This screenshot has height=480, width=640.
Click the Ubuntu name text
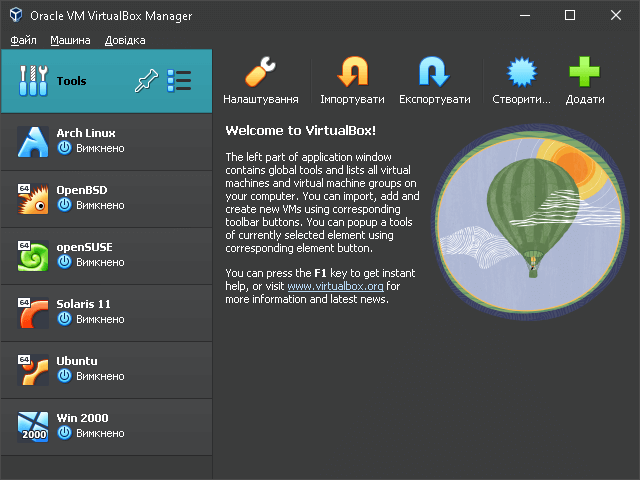[x=77, y=361]
